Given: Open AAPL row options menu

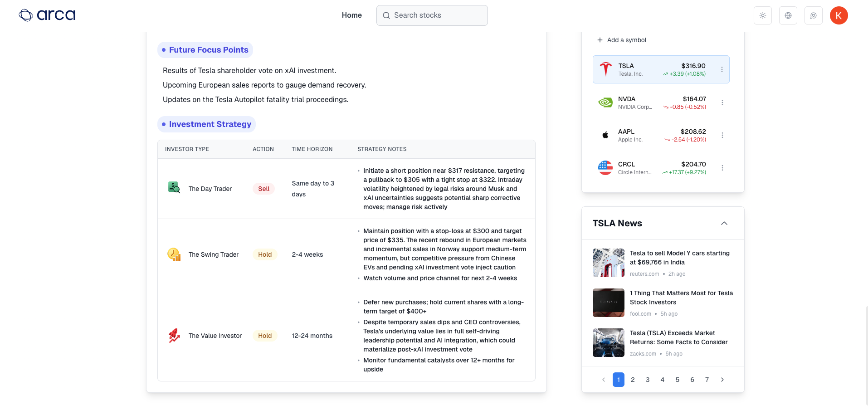Looking at the screenshot, I should pyautogui.click(x=722, y=135).
